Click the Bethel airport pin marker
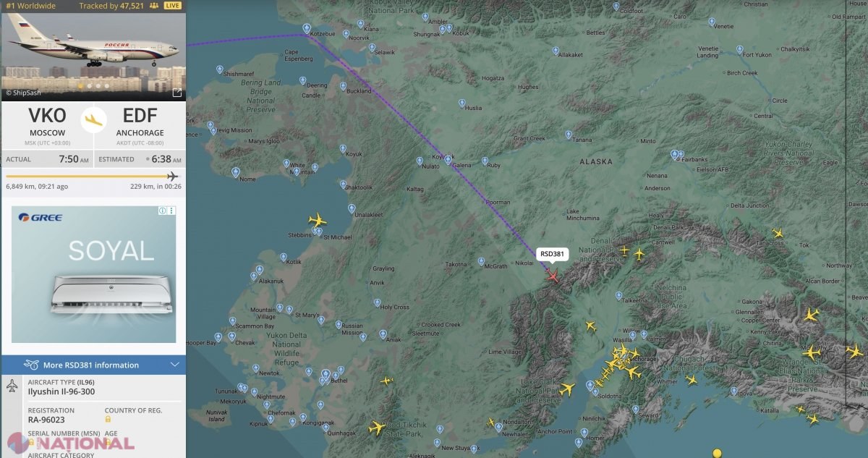This screenshot has height=458, width=868. 325,375
